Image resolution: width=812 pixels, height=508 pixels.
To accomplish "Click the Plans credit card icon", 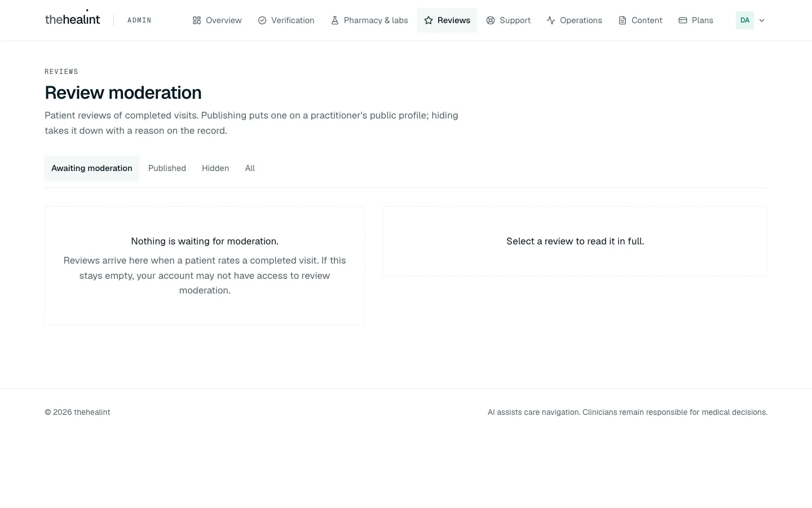I will point(683,20).
